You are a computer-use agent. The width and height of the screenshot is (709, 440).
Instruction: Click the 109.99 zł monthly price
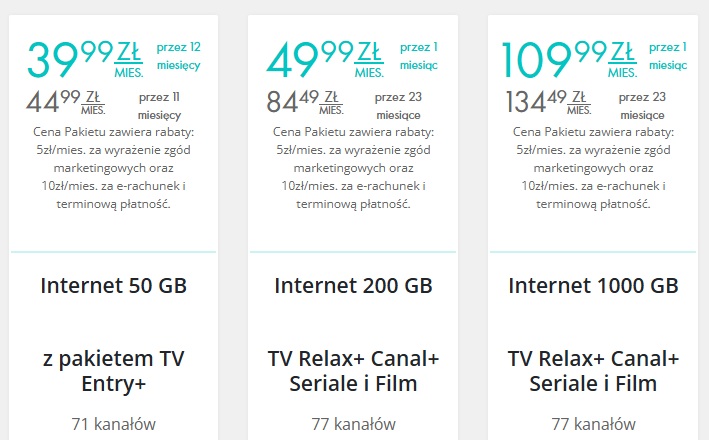pos(570,59)
